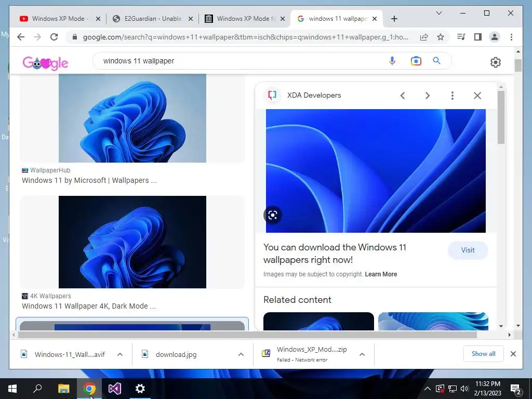Search by image with Google Lens camera icon

(x=416, y=61)
